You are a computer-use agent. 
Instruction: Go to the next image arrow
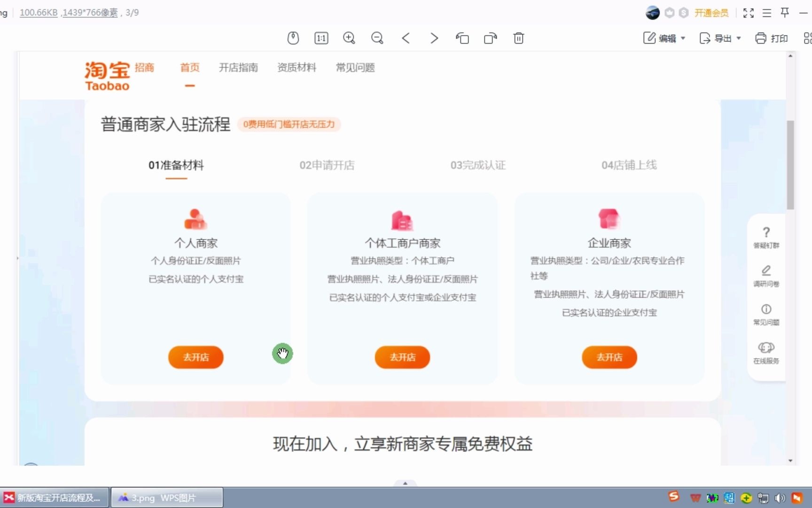(x=434, y=38)
